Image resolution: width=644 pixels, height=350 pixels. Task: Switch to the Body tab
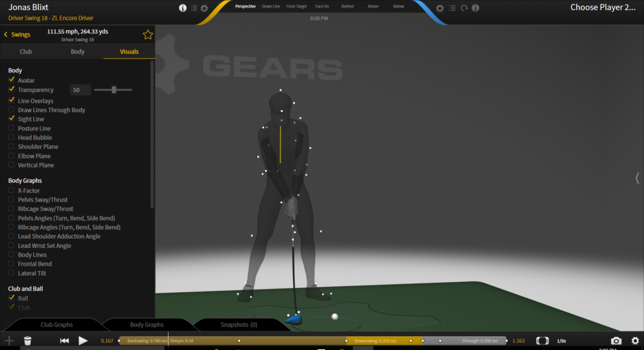coord(77,52)
